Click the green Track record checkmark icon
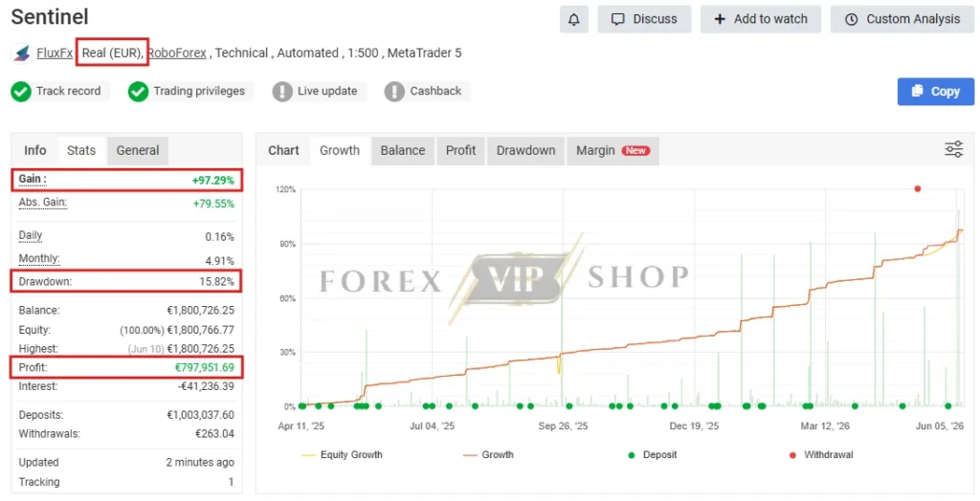980x501 pixels. pyautogui.click(x=21, y=92)
